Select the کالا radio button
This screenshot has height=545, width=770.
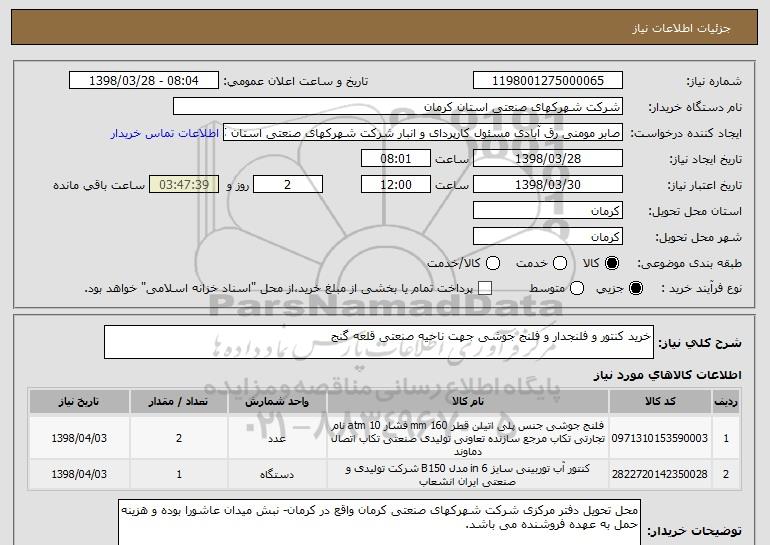click(x=612, y=263)
